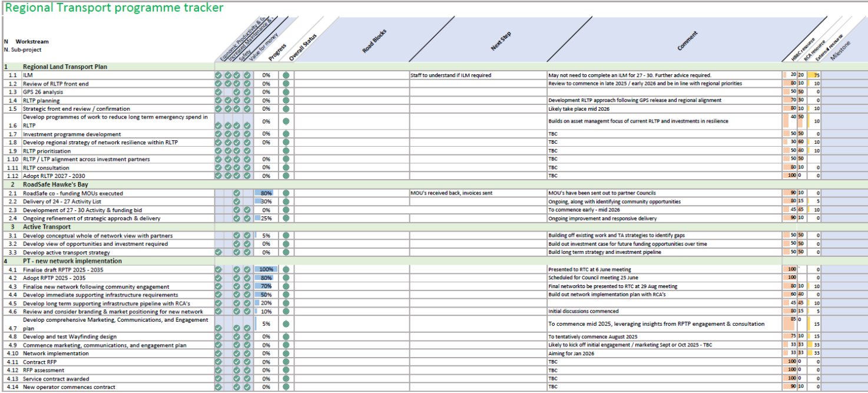Select Economic Productivity check for Review of RLTP front end
Image resolution: width=868 pixels, height=393 pixels.
[x=218, y=84]
